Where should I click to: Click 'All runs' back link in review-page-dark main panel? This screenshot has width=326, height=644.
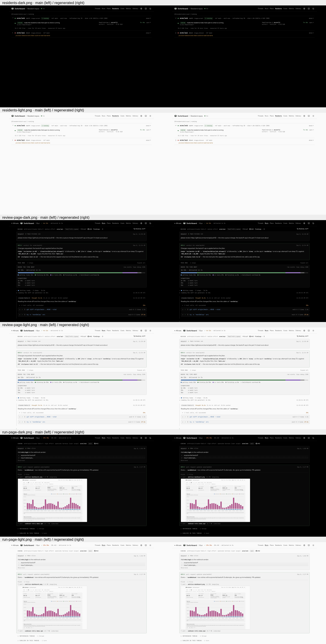(15, 223)
